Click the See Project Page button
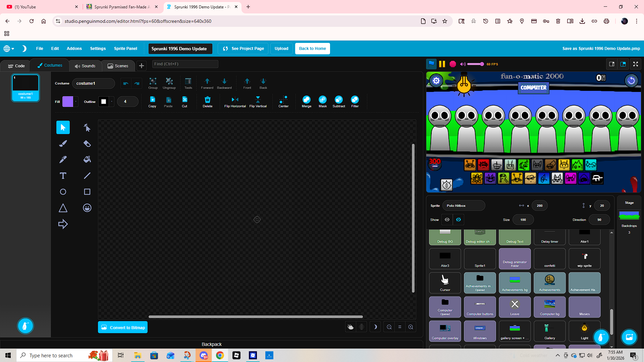Screen dimensions: 644x362 [243, 49]
